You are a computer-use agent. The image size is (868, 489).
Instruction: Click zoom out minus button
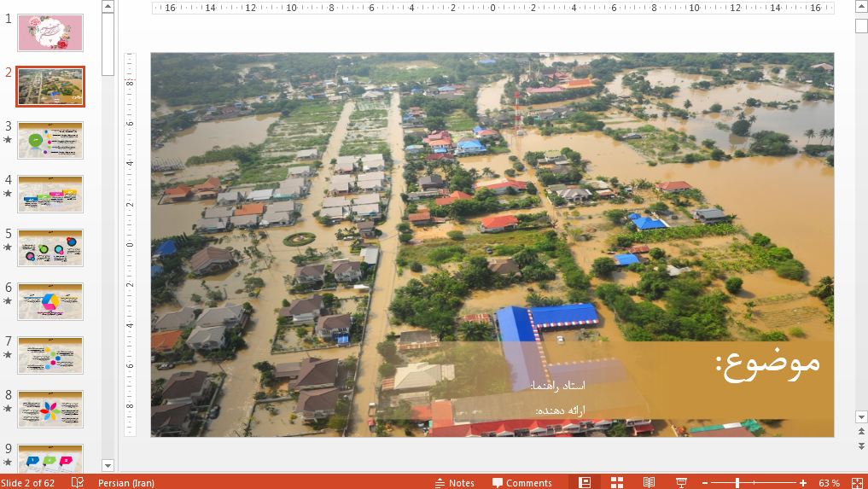pos(705,482)
